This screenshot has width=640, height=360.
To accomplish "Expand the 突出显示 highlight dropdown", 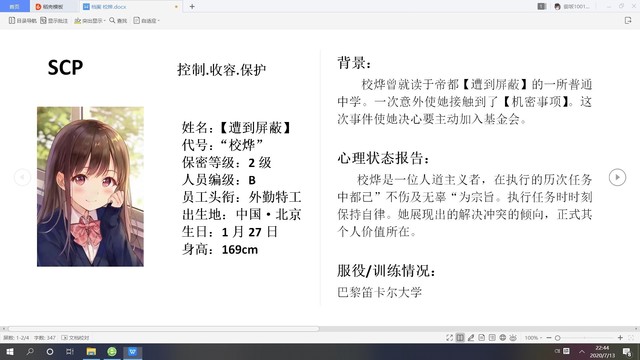I will click(89, 20).
